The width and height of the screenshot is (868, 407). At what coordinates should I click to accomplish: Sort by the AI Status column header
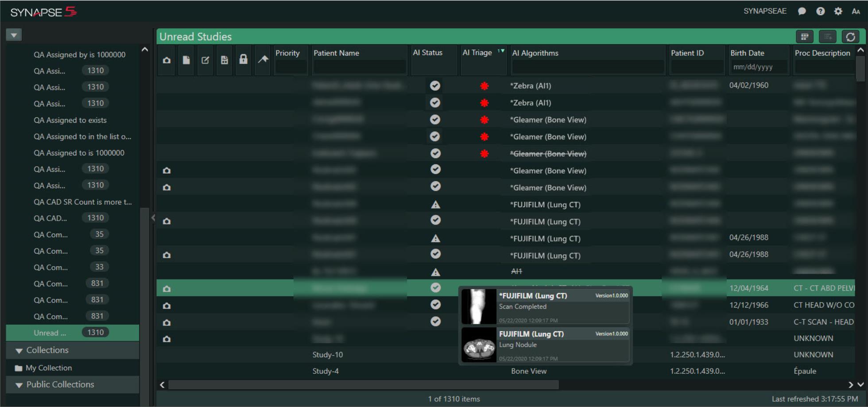tap(427, 53)
